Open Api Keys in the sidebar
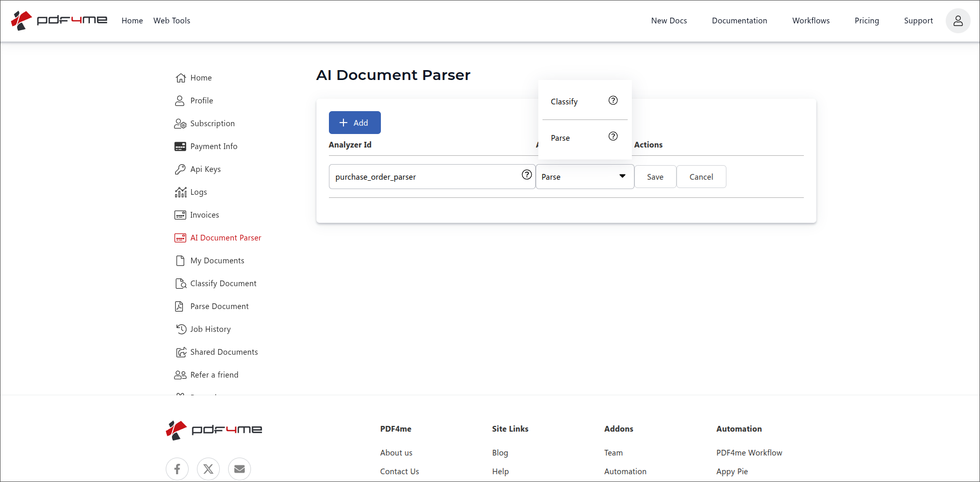 tap(205, 169)
